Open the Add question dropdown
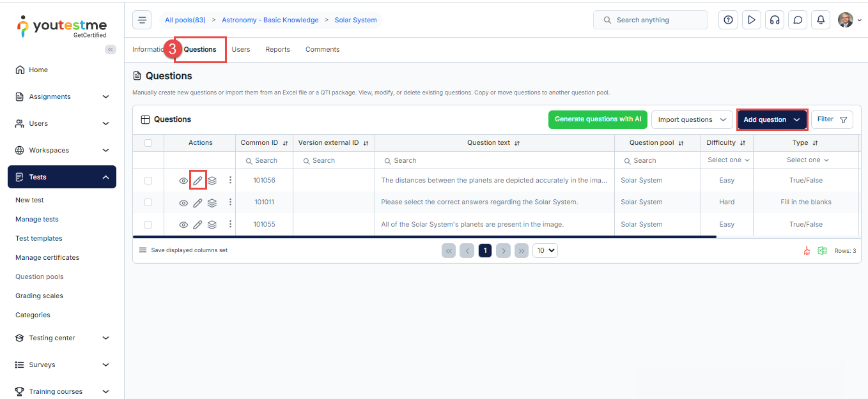This screenshot has width=868, height=399. coord(771,119)
